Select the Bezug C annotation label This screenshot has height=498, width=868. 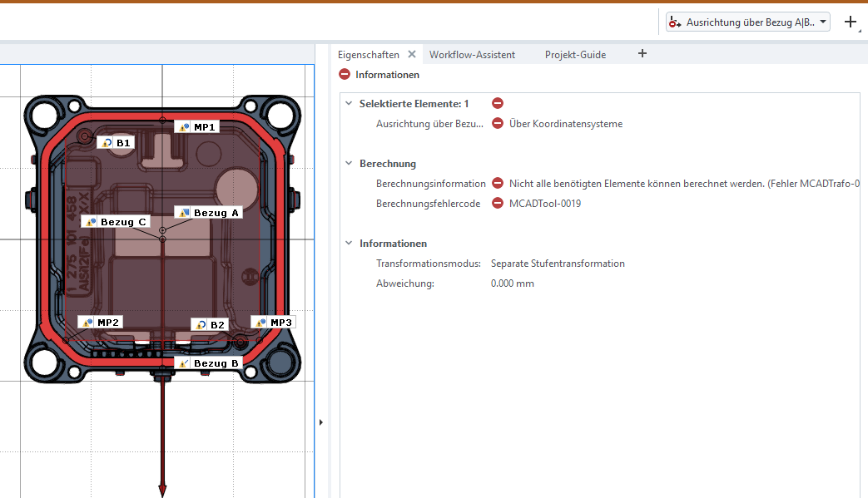[x=122, y=222]
